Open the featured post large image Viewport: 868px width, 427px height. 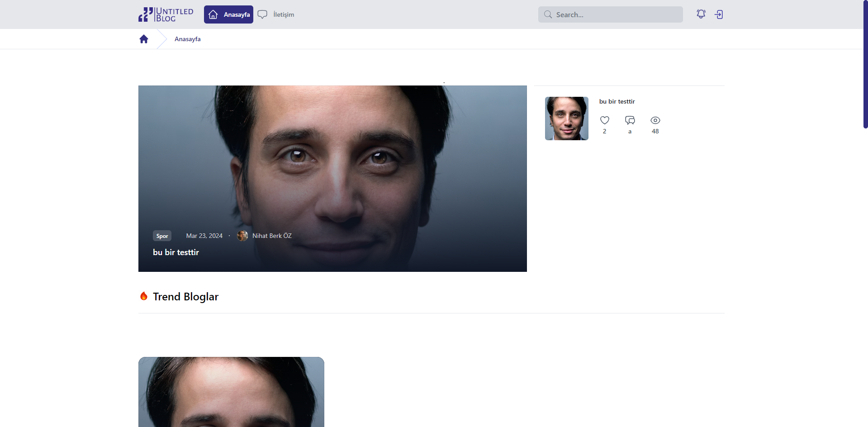pos(332,179)
